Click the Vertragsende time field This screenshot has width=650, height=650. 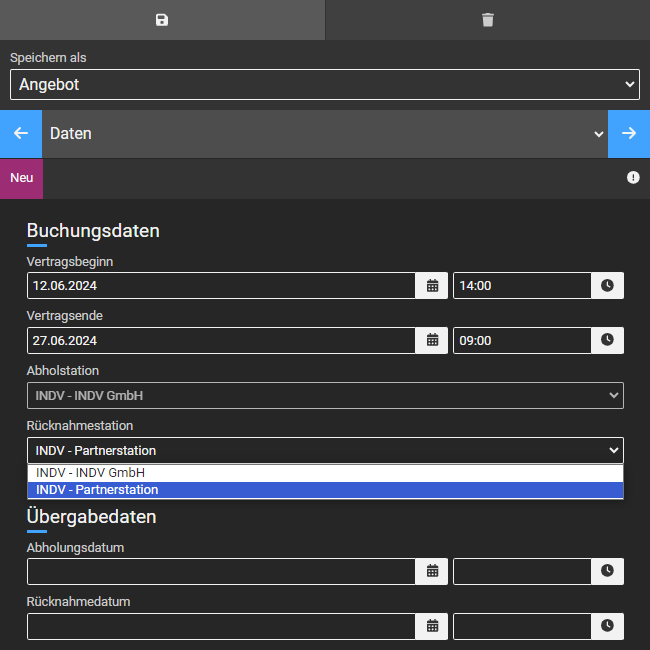click(520, 340)
